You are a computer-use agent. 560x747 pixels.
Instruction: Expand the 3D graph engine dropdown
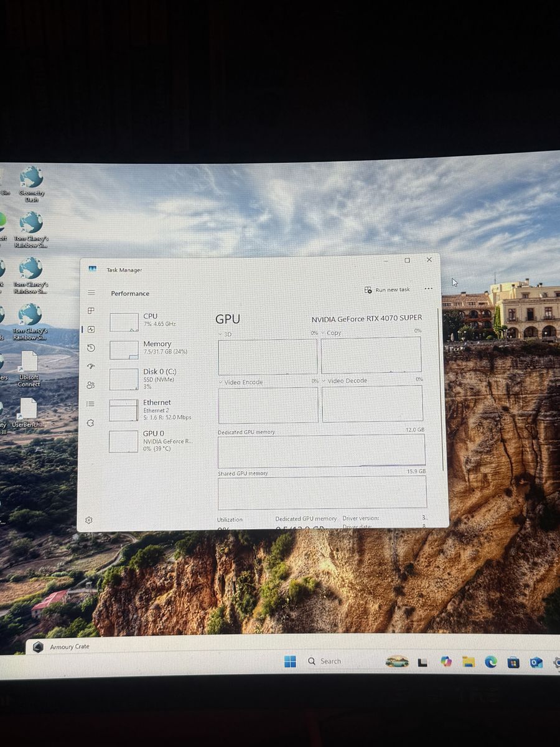coord(221,334)
